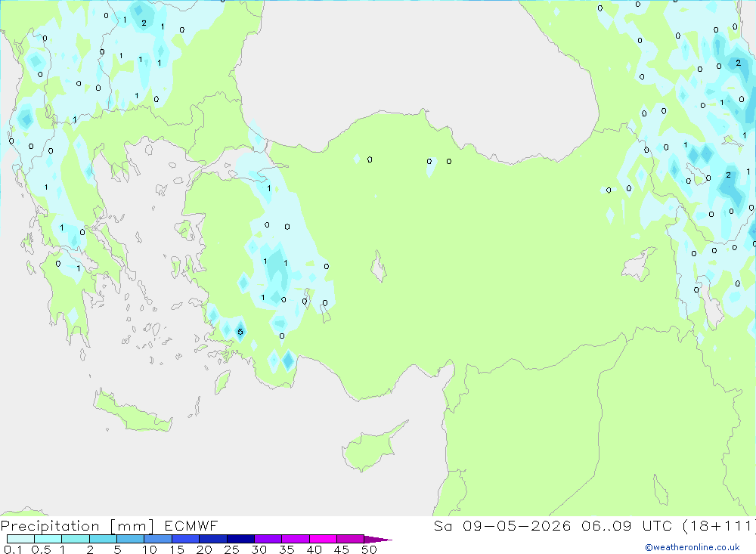Click the legend arrow tip beyond 50
The width and height of the screenshot is (756, 554).
coord(379,540)
